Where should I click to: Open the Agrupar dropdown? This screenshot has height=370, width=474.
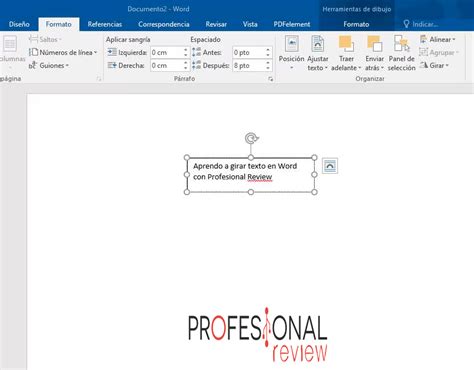439,52
